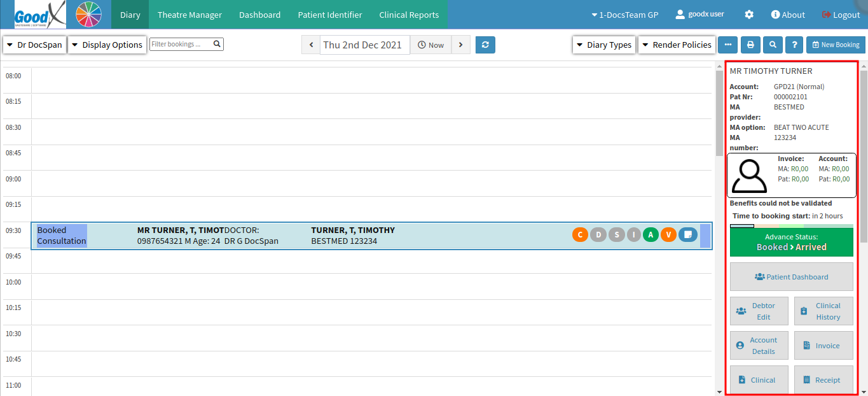868x396 pixels.
Task: Open the three-dots more options button
Action: point(728,45)
